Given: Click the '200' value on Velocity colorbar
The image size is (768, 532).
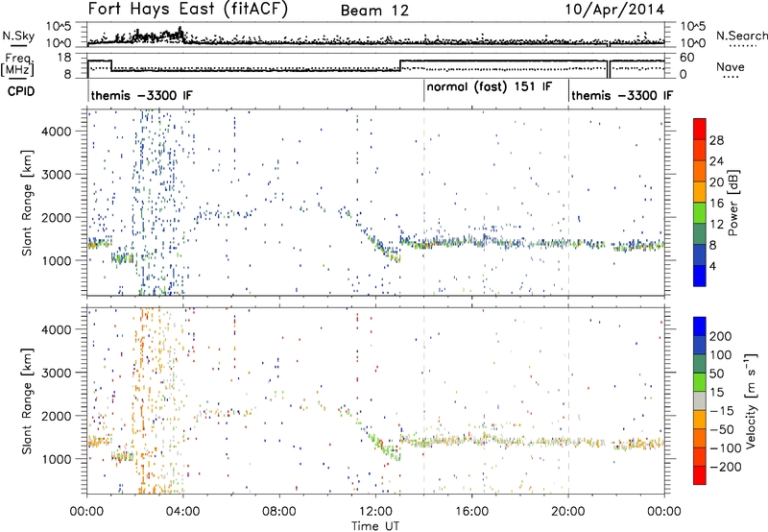Looking at the screenshot, I should (x=721, y=336).
